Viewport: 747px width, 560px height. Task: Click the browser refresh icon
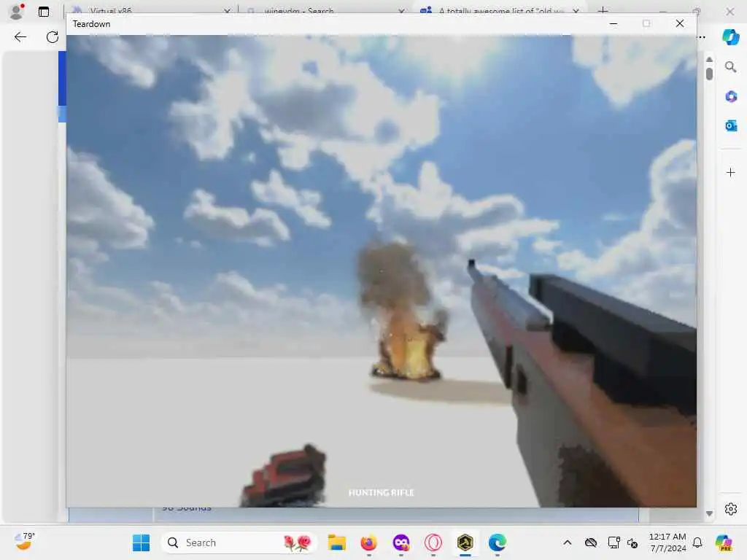point(53,37)
